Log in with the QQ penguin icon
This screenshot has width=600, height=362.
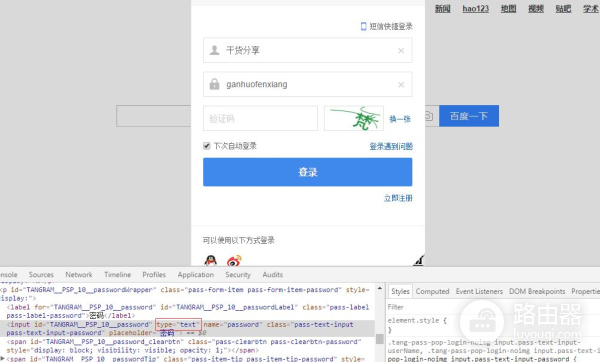click(x=210, y=261)
